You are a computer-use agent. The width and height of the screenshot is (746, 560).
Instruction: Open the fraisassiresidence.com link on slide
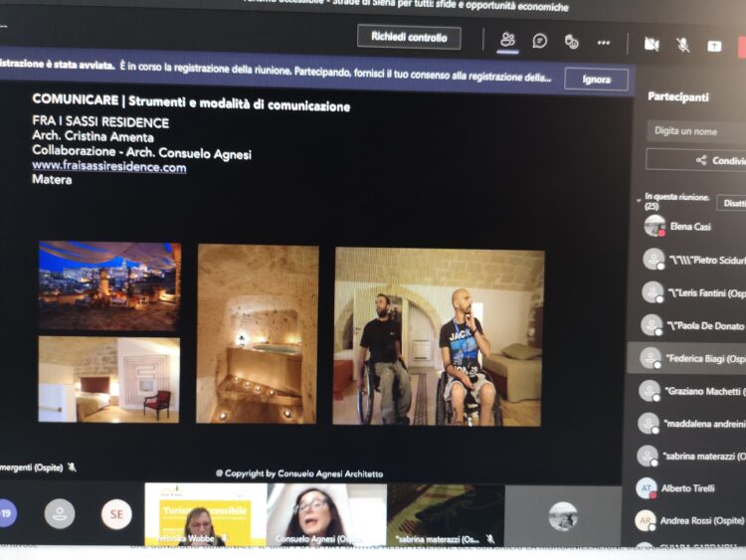[109, 167]
